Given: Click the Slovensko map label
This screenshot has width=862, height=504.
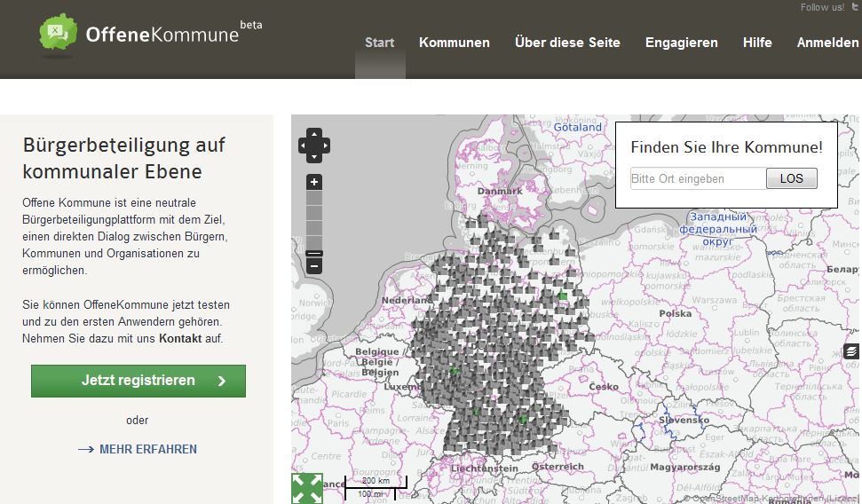Looking at the screenshot, I should (684, 420).
